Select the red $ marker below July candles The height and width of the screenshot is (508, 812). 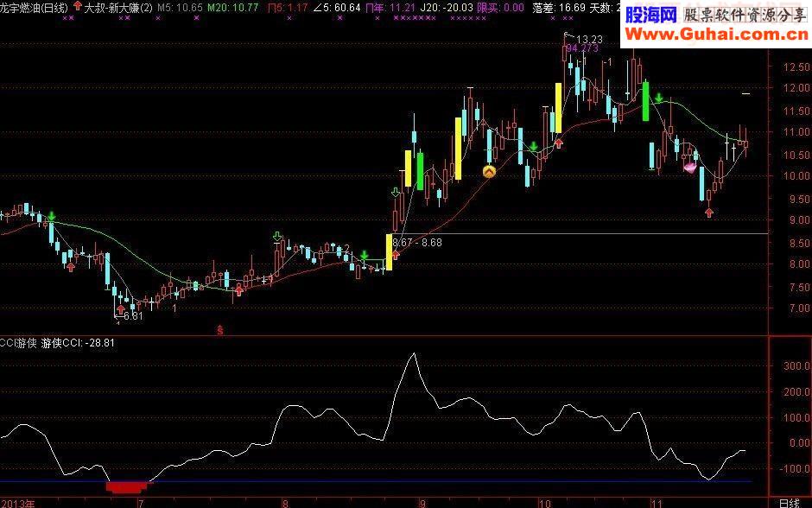point(220,329)
